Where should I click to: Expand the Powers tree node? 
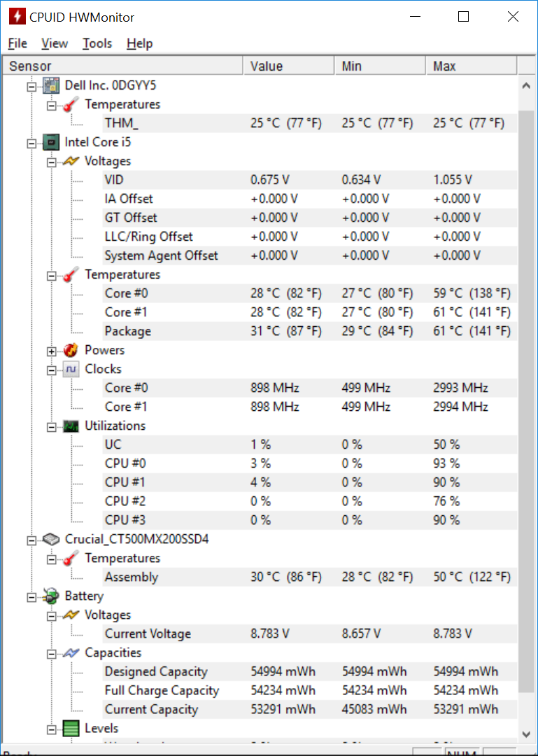pos(52,351)
